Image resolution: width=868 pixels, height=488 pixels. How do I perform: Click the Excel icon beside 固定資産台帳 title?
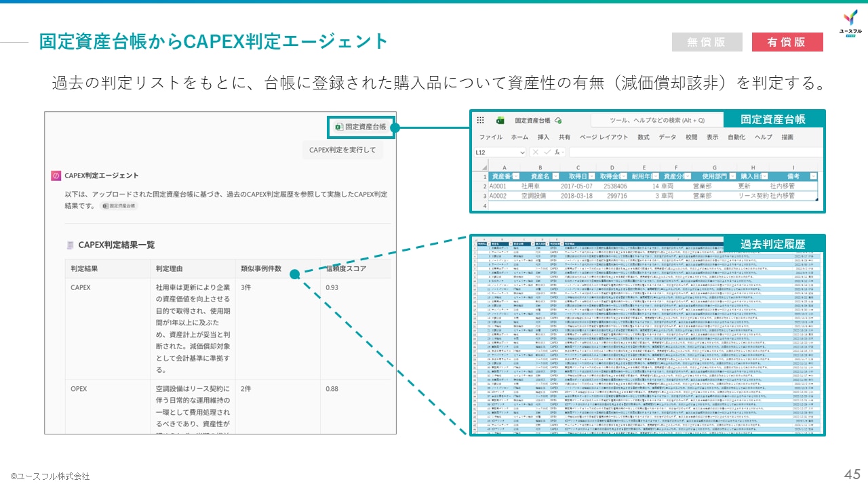point(500,119)
